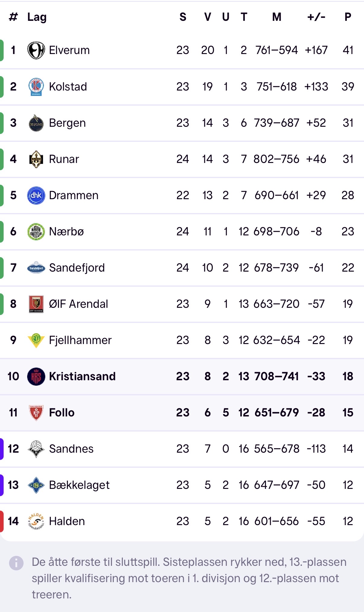Click the Kolstad club crest
The image size is (364, 612).
point(36,87)
